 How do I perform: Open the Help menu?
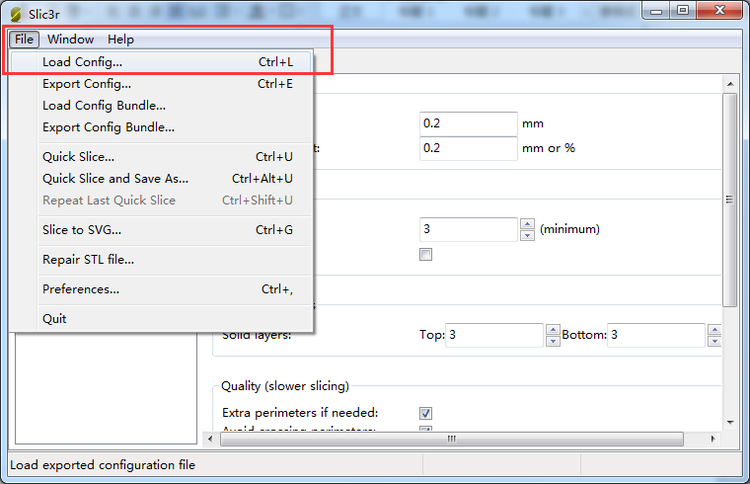click(121, 39)
